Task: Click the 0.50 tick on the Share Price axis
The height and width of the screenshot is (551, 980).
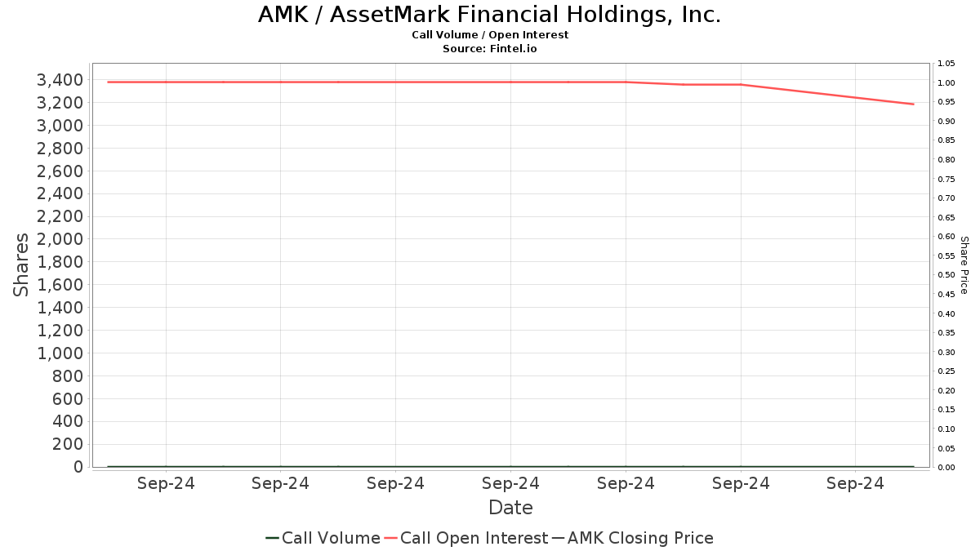Action: 946,275
